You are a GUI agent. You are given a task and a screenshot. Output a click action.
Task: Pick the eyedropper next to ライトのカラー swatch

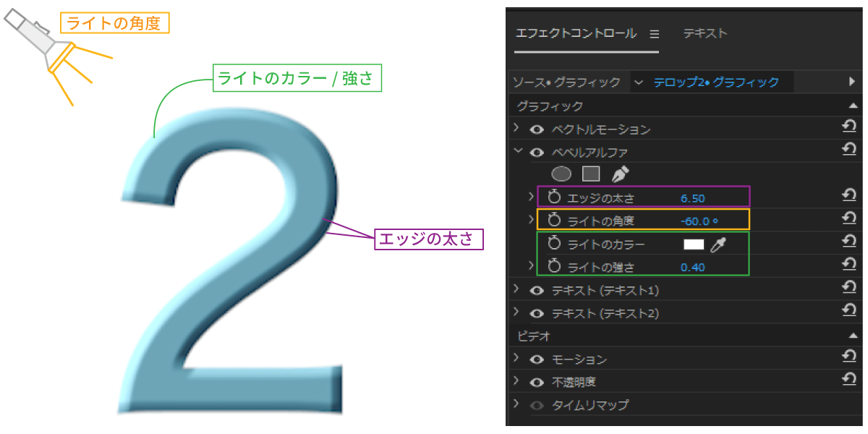pos(718,244)
